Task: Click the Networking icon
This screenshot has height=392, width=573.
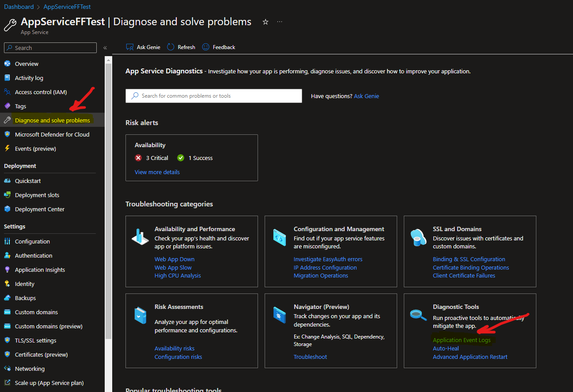Action: tap(7, 369)
